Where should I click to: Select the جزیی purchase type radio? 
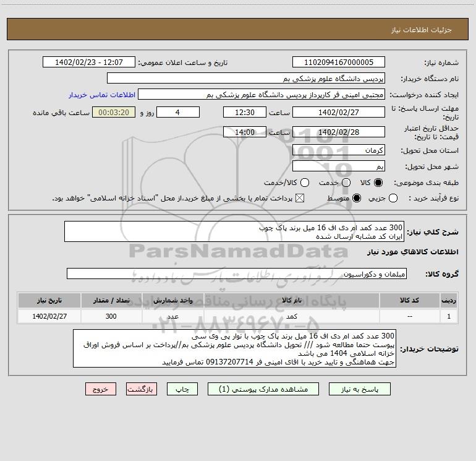(393, 199)
